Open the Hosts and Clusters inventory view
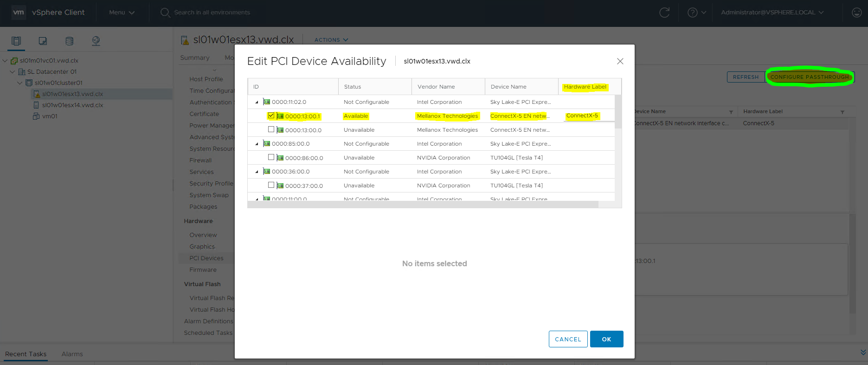Image resolution: width=868 pixels, height=365 pixels. pos(16,41)
